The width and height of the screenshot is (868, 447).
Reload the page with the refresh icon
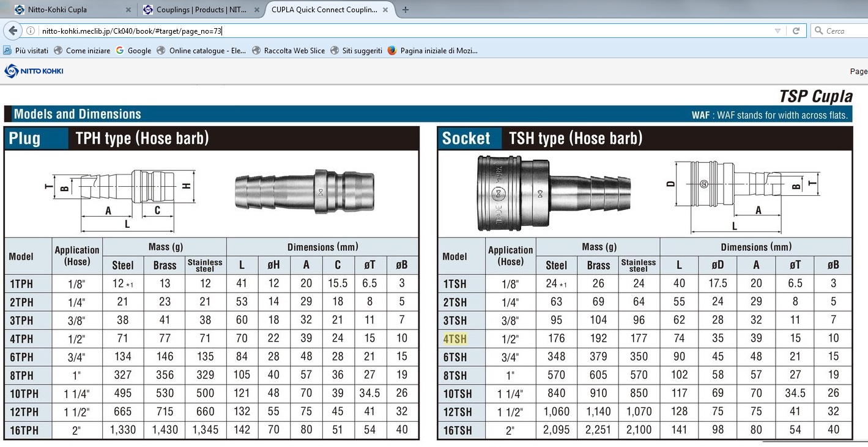796,31
